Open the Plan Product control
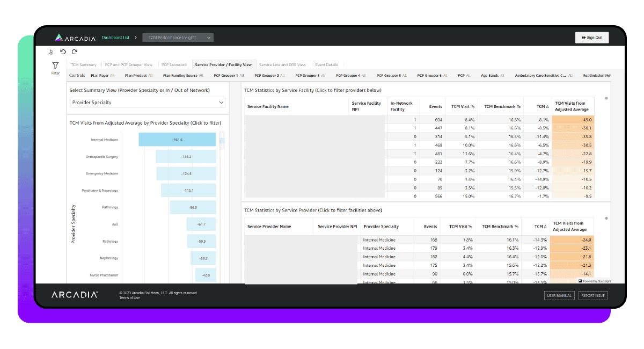 point(138,76)
